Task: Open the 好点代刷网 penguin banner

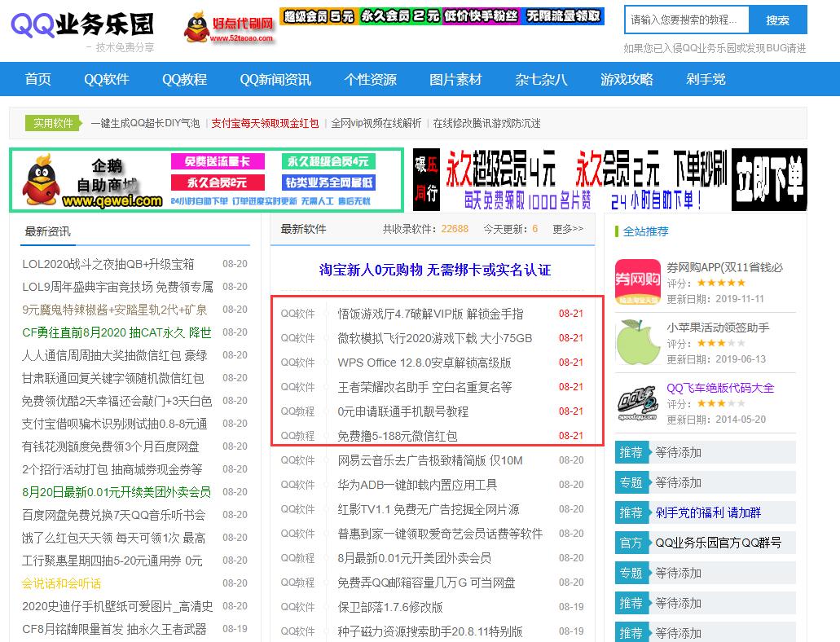Action: [x=229, y=28]
